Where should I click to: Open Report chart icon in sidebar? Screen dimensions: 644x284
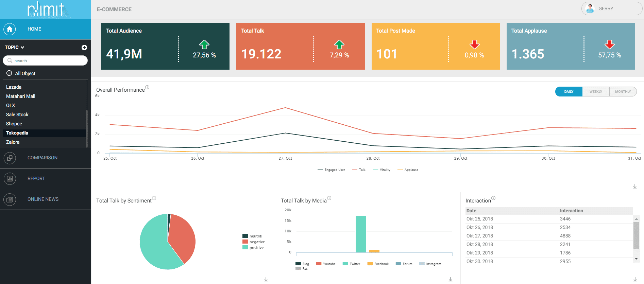coord(10,179)
